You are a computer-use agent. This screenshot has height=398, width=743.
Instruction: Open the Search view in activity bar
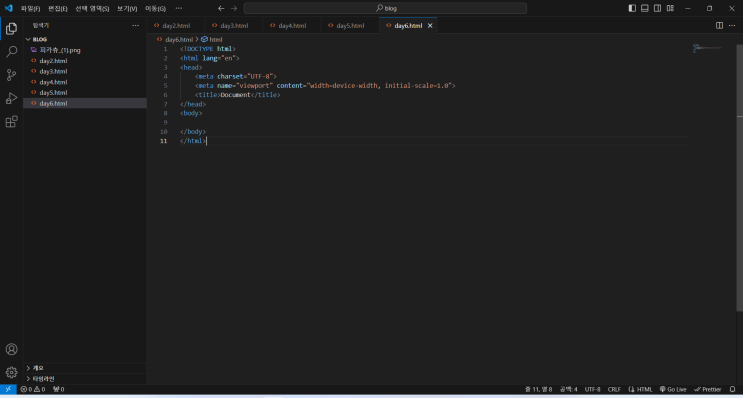pyautogui.click(x=11, y=52)
